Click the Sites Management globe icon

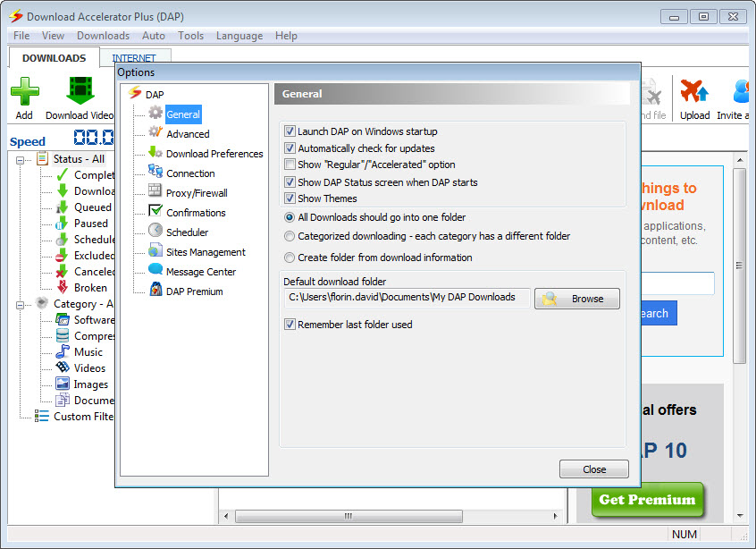(155, 249)
